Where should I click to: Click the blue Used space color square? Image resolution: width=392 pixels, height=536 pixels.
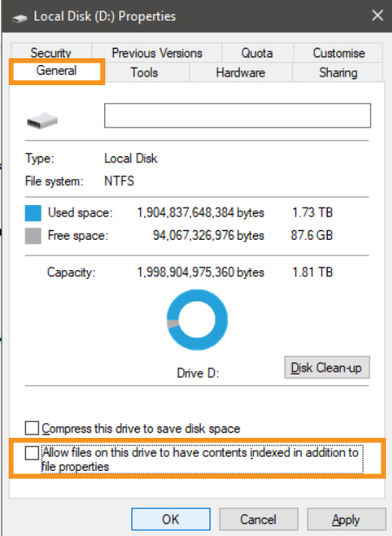[33, 213]
